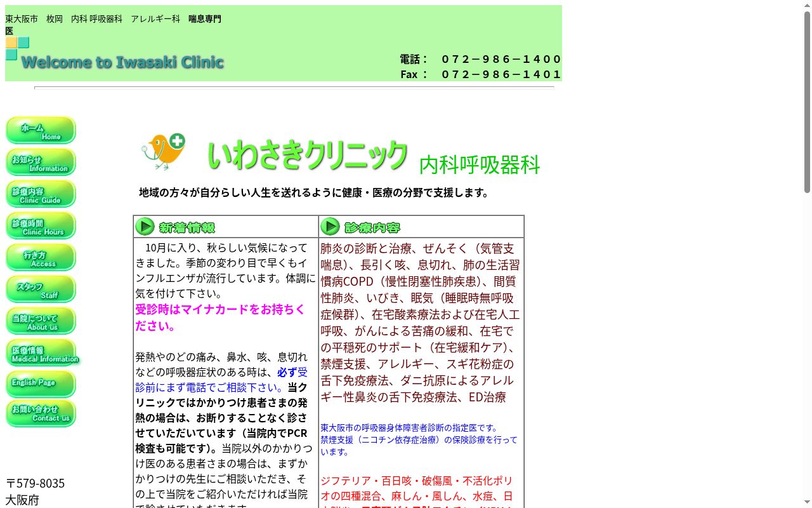812x508 pixels.
Task: Click the header text 東大阪市 枚岡 内科 呼吸器科
Action: (x=113, y=25)
